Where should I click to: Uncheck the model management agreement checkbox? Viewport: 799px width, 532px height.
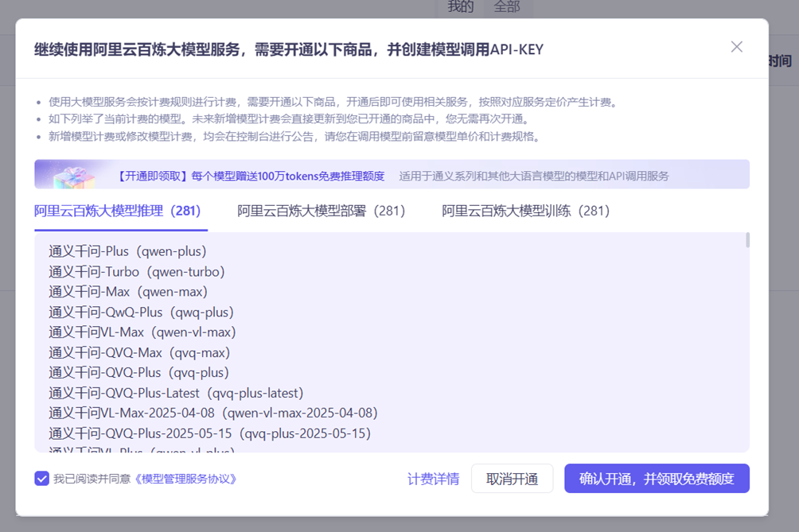pyautogui.click(x=42, y=479)
